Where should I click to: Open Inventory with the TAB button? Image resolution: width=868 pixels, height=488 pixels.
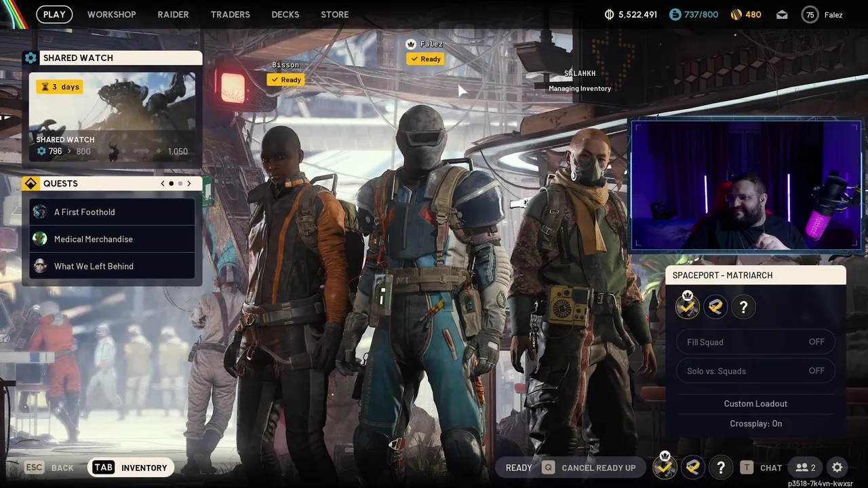[131, 468]
